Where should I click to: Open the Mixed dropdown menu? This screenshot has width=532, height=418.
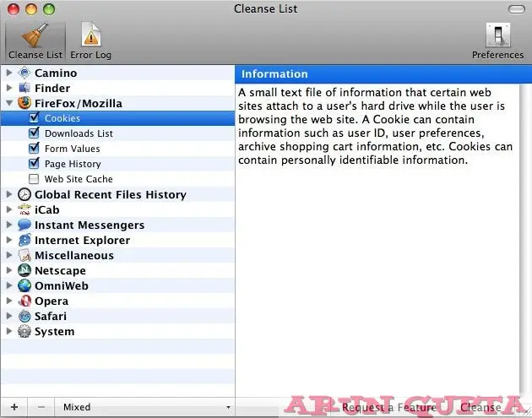(x=144, y=407)
